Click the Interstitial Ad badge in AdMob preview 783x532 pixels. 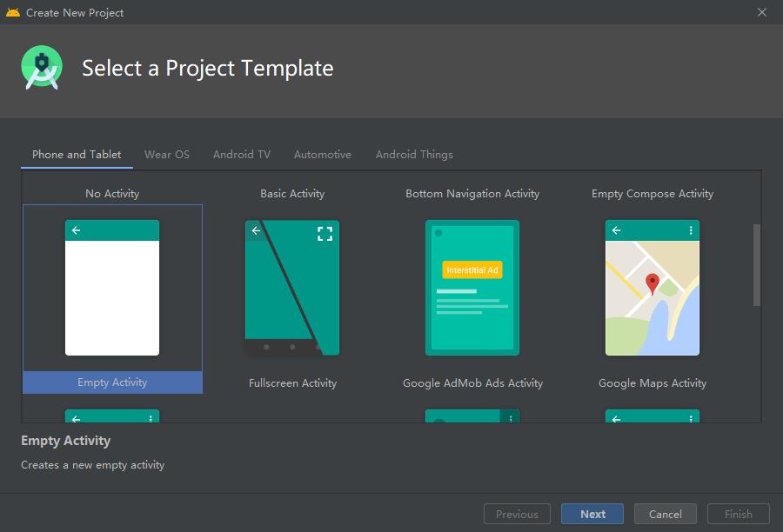click(x=472, y=270)
